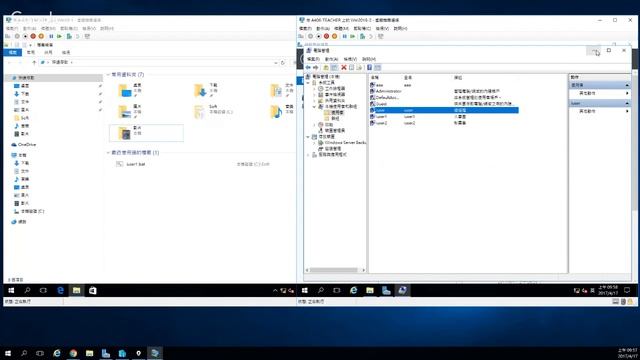Expand 效能 node in tree
This screenshot has width=640, height=360.
coord(314,124)
